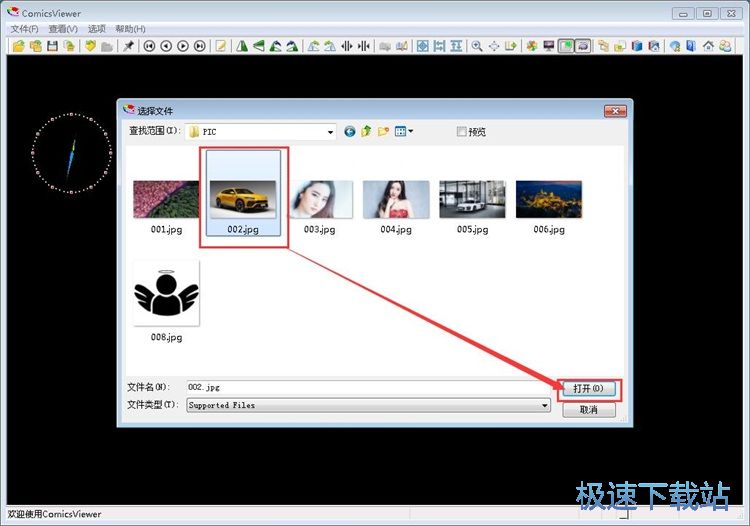Go to previous page toolbar button
The width and height of the screenshot is (750, 526).
tap(166, 46)
